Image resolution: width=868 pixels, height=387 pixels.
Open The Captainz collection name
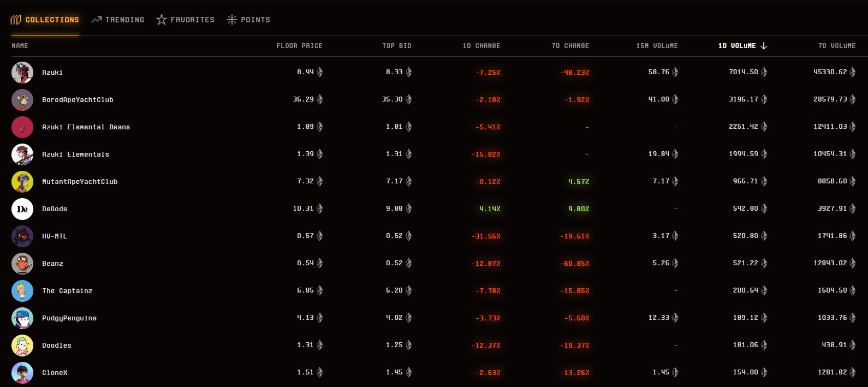coord(67,291)
